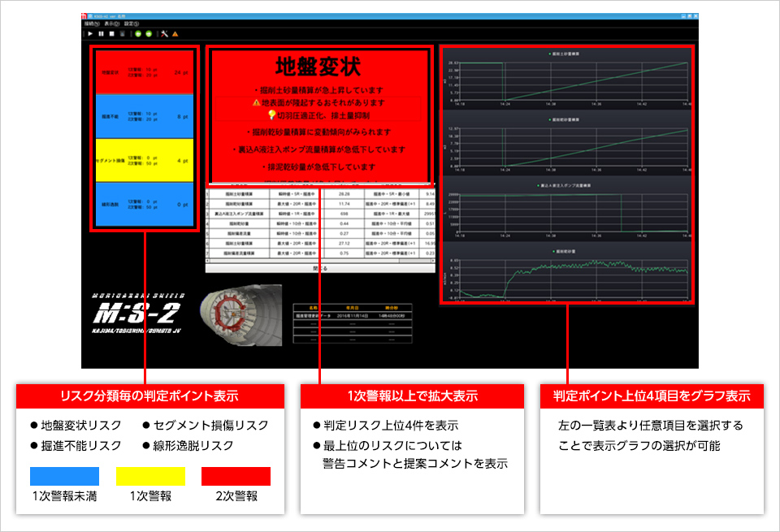Screen dimensions: 780x532
Task: Open the wrench and screwdriver settings tool
Action: click(x=164, y=34)
